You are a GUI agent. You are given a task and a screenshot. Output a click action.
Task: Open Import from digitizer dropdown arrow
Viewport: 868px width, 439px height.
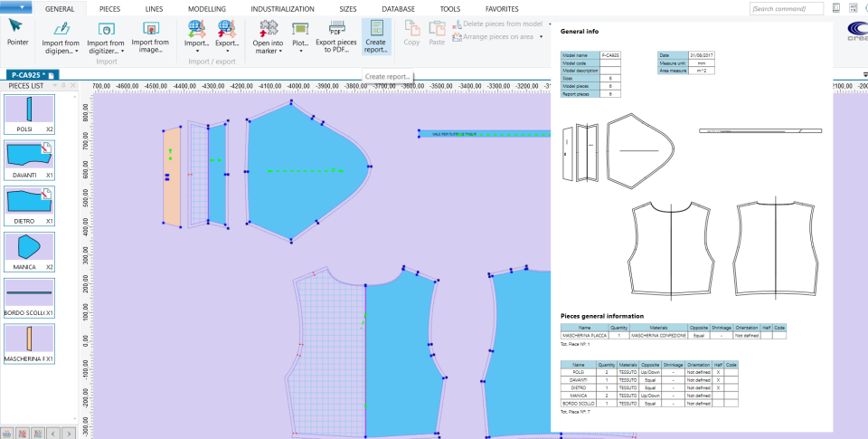pos(122,51)
